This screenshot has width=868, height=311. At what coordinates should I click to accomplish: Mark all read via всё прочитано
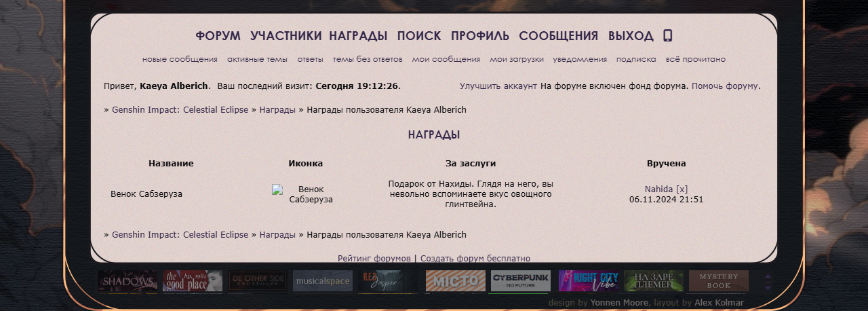click(x=696, y=59)
